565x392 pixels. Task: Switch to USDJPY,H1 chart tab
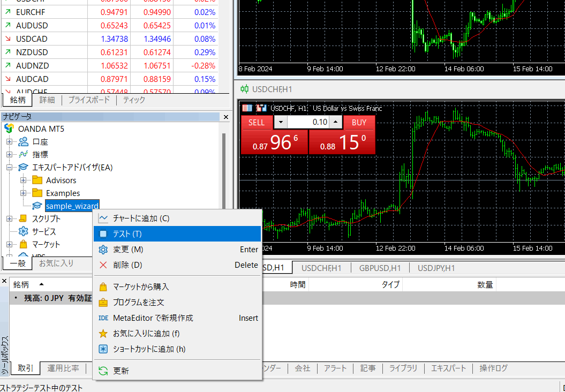tap(436, 268)
